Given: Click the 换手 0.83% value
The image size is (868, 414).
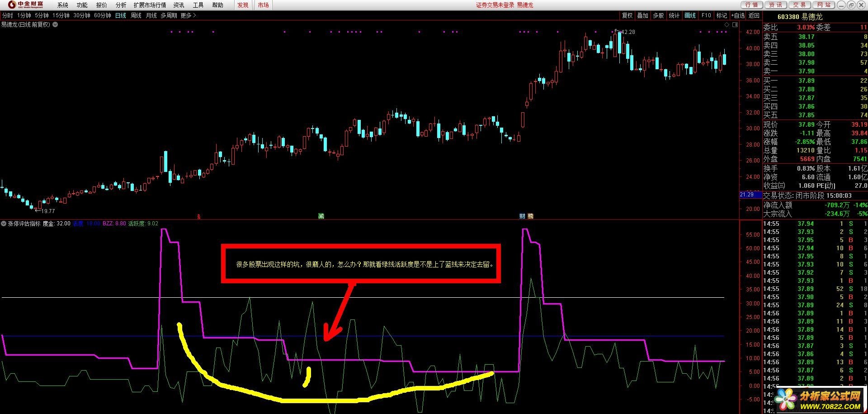Looking at the screenshot, I should tap(806, 168).
